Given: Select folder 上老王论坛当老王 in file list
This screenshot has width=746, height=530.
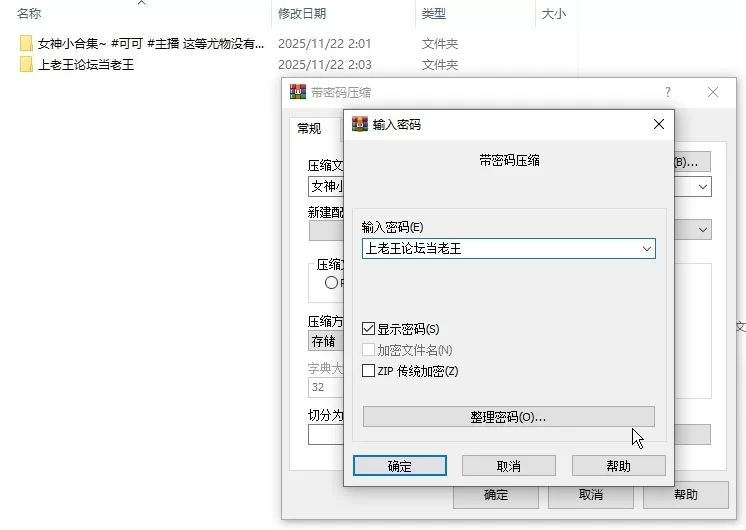Looking at the screenshot, I should (x=86, y=64).
